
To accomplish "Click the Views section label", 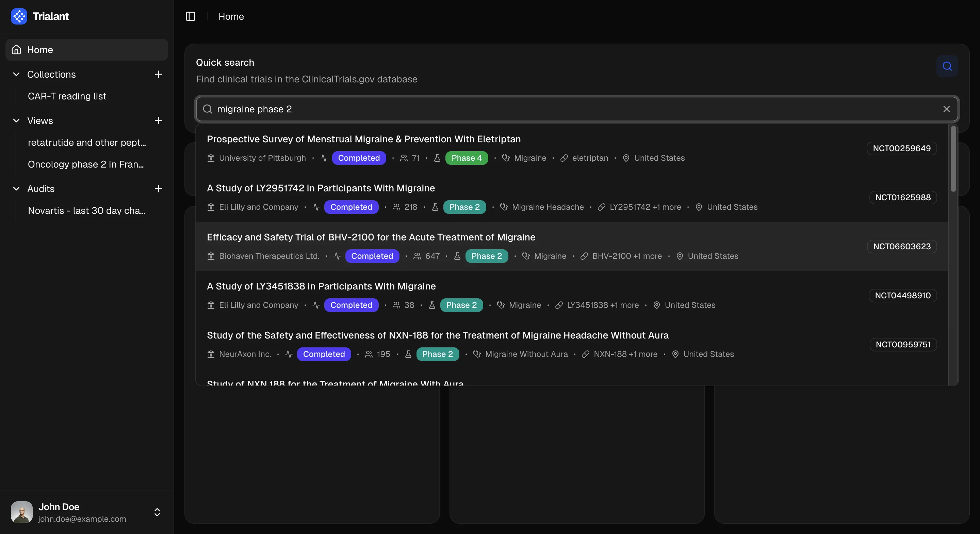I will coord(40,121).
